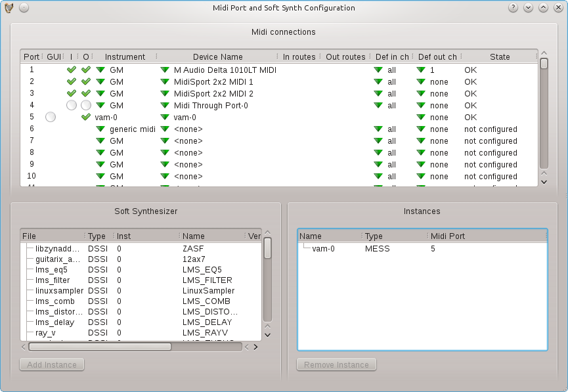
Task: Click the Out routes column header
Action: 345,57
